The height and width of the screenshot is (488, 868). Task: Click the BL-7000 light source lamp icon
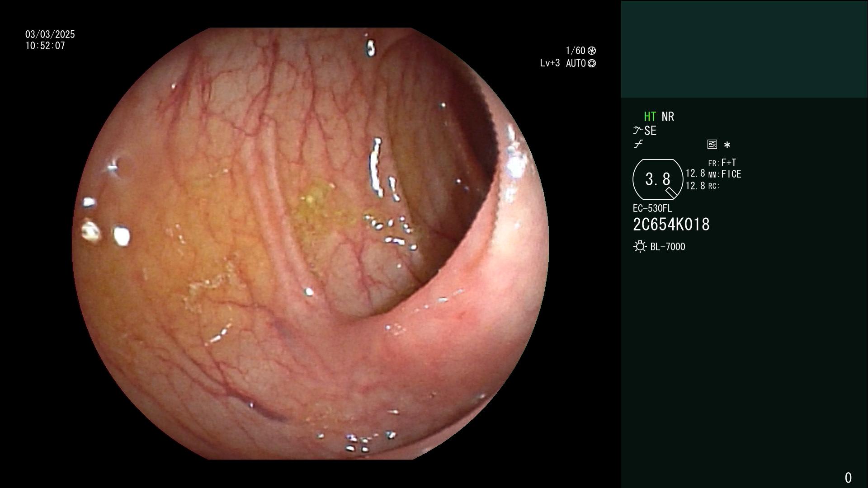(640, 247)
